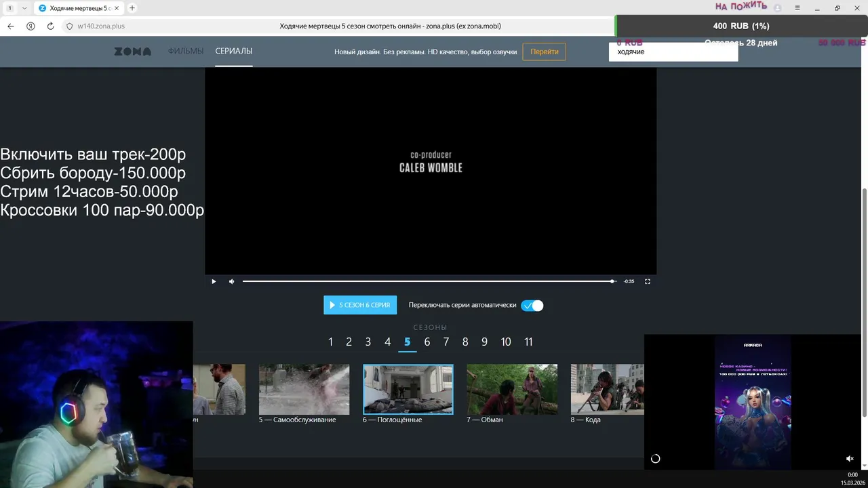The width and height of the screenshot is (868, 488).
Task: Click the title 6 — Поглощённые
Action: (x=393, y=420)
